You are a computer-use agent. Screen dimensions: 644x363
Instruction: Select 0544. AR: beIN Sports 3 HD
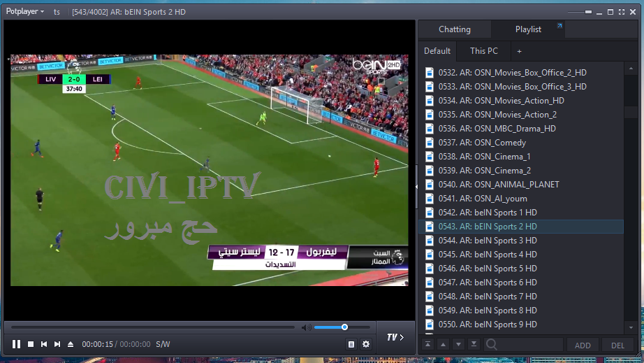[488, 241]
